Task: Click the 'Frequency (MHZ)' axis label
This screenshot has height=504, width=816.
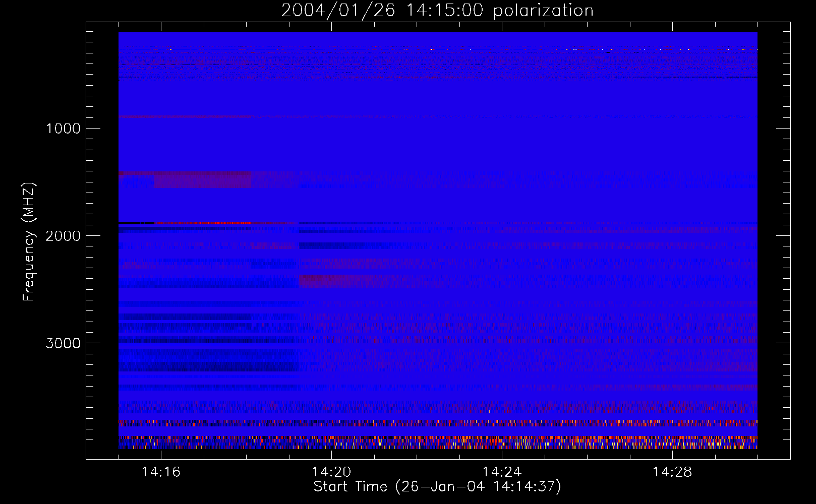Action: click(x=29, y=242)
